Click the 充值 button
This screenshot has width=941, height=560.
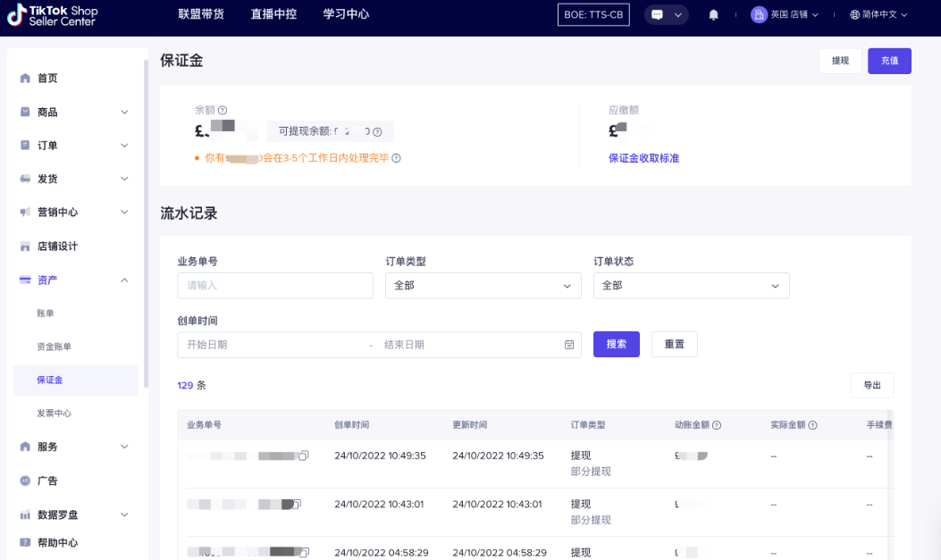[889, 61]
